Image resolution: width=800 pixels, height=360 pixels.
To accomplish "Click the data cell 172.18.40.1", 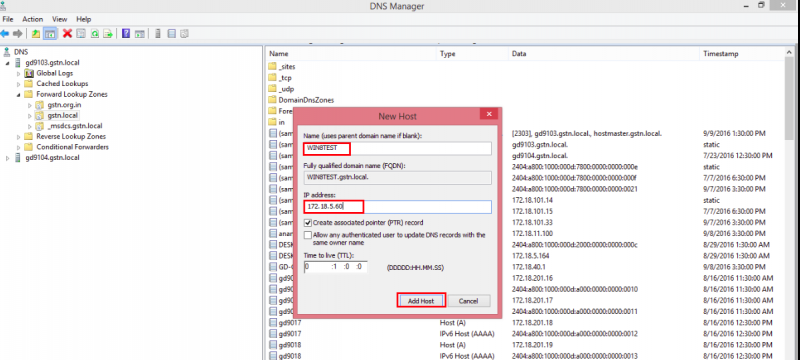I will click(530, 267).
